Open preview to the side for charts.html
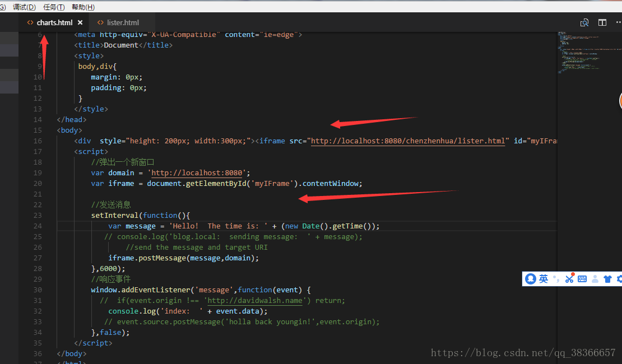Image resolution: width=622 pixels, height=364 pixels. (x=584, y=22)
